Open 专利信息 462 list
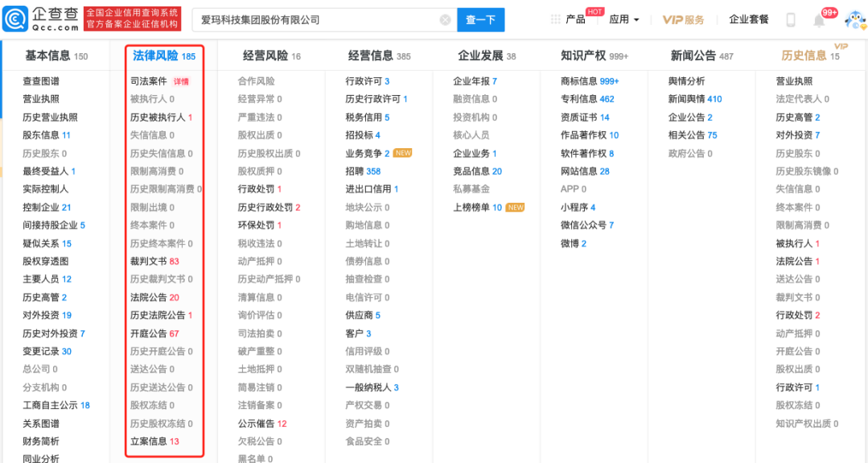868x463 pixels. 586,99
